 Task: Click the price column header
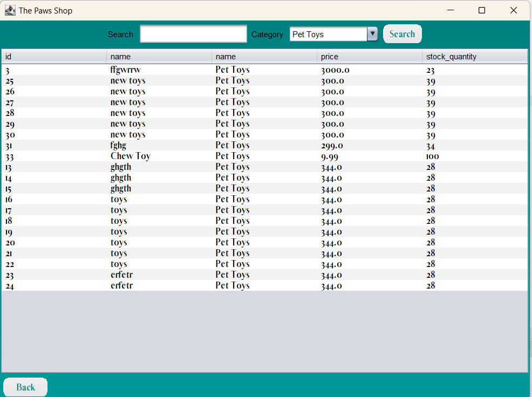pos(369,56)
